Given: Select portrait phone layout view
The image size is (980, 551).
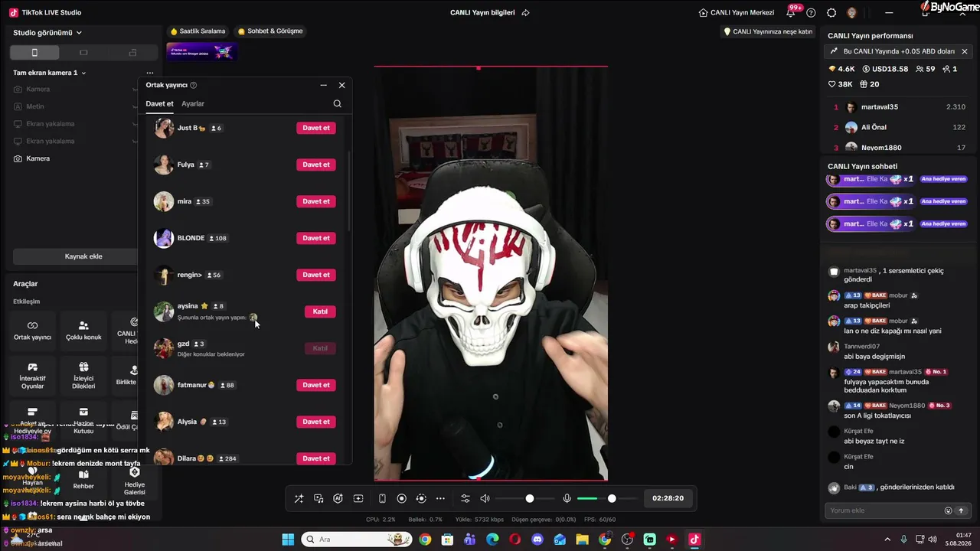Looking at the screenshot, I should coord(34,52).
